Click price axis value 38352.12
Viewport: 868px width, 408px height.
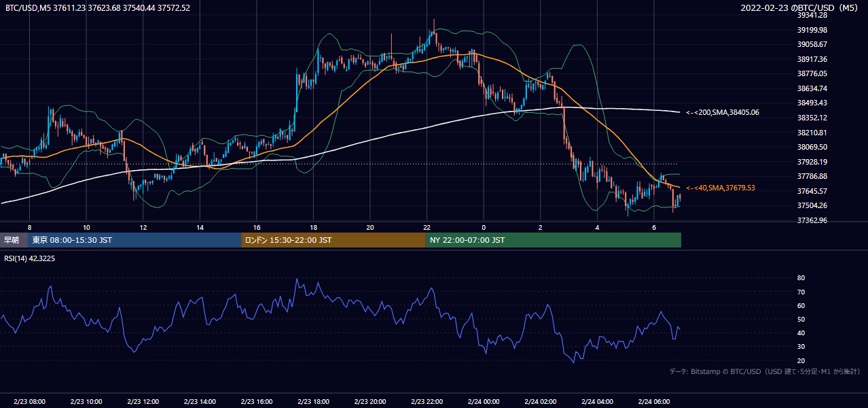point(812,118)
